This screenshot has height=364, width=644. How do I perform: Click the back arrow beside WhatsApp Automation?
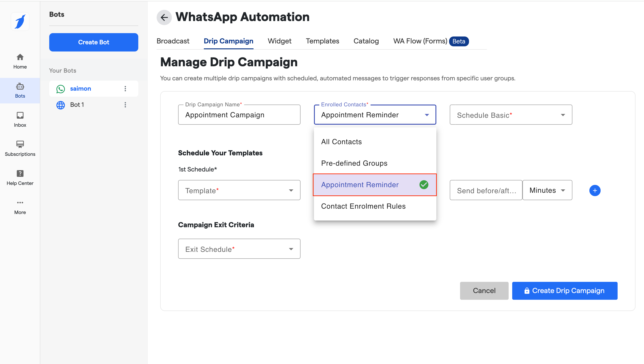164,17
